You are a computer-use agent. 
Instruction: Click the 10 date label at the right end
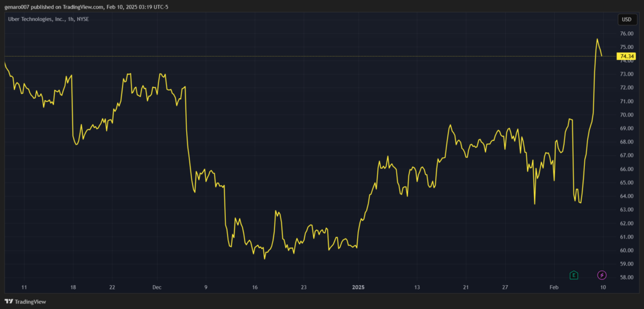[x=602, y=287]
